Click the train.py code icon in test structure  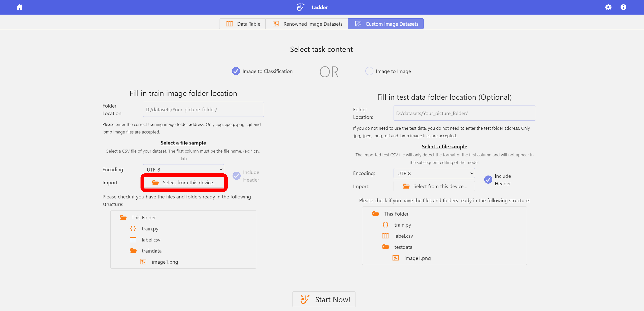pyautogui.click(x=386, y=225)
